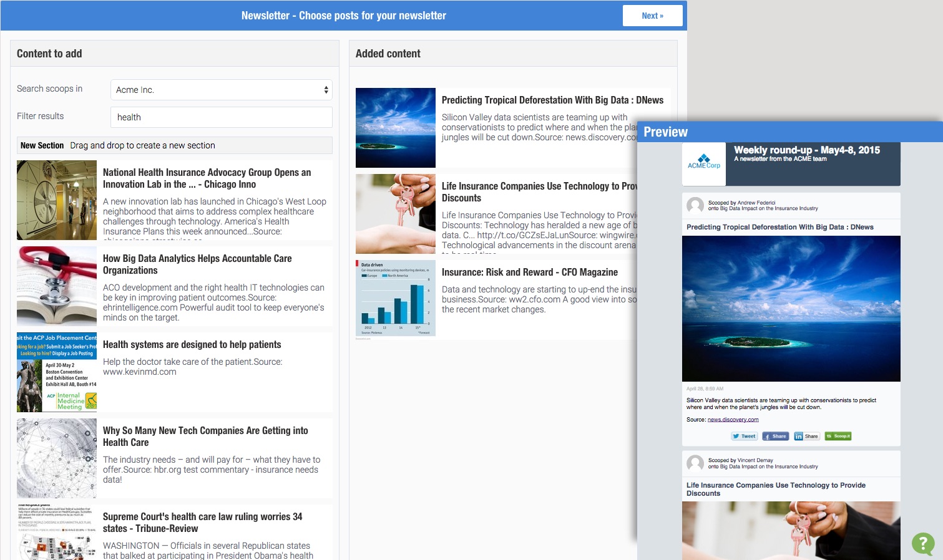Open Life Insurance Companies title in the preview

tap(776, 489)
